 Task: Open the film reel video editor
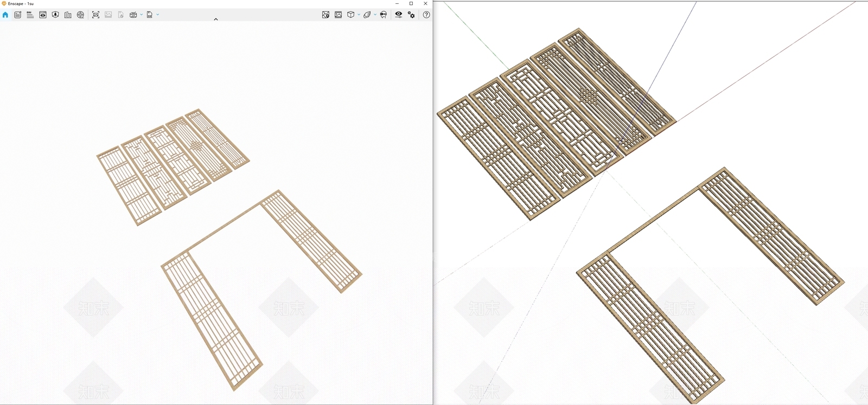[80, 15]
